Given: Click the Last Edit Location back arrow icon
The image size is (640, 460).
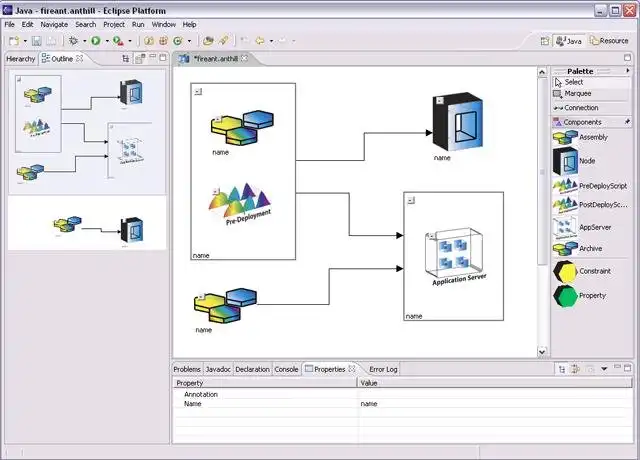Looking at the screenshot, I should pos(244,41).
